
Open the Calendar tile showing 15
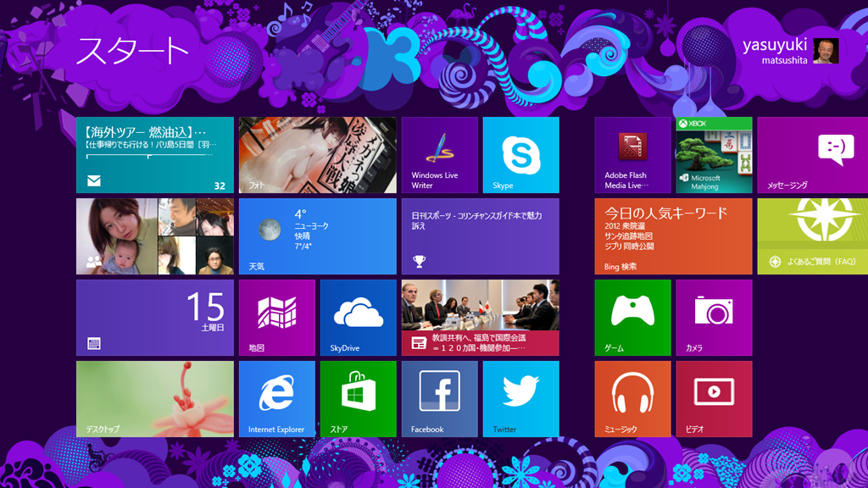[155, 318]
